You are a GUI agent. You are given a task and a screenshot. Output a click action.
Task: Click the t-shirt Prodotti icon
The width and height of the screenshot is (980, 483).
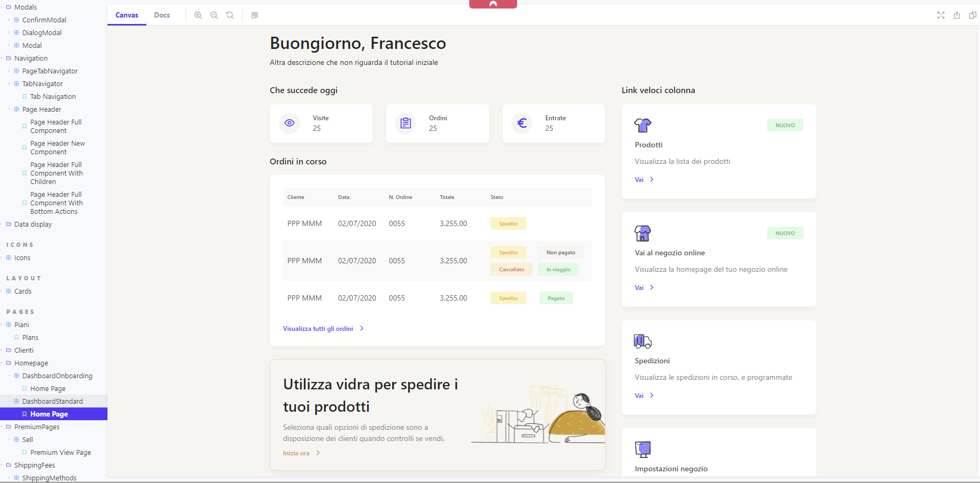point(643,125)
